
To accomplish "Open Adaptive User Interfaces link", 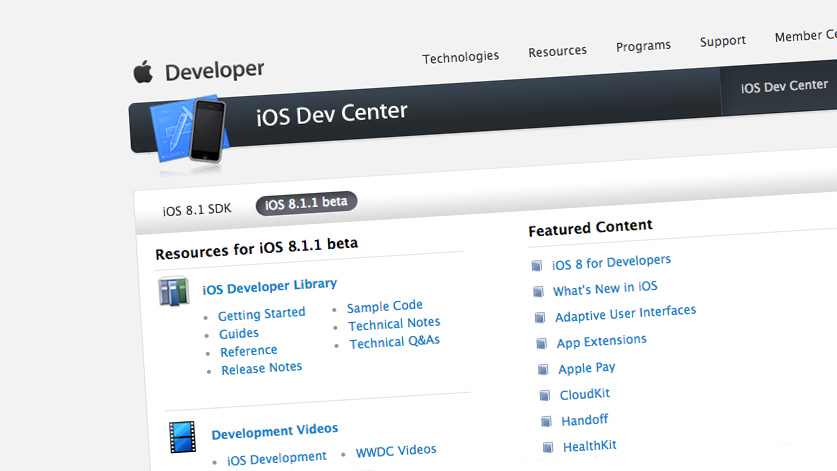I will pos(626,314).
